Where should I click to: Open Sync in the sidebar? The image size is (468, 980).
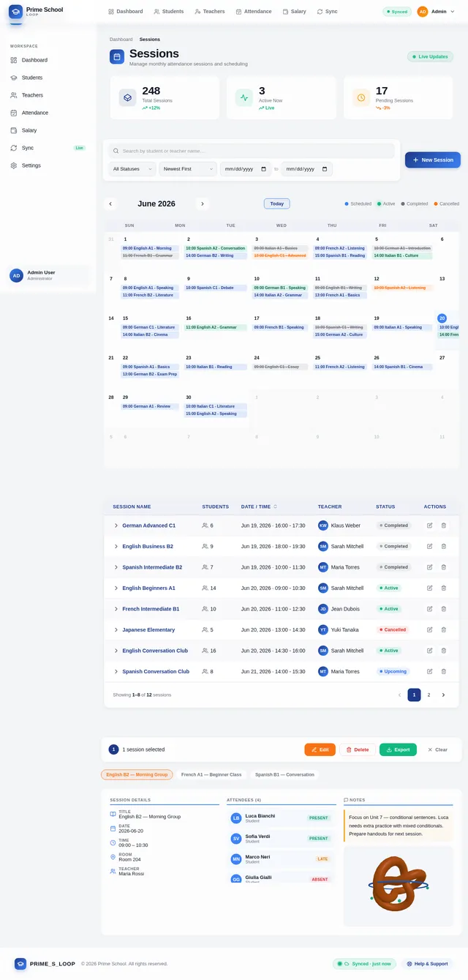pos(48,148)
